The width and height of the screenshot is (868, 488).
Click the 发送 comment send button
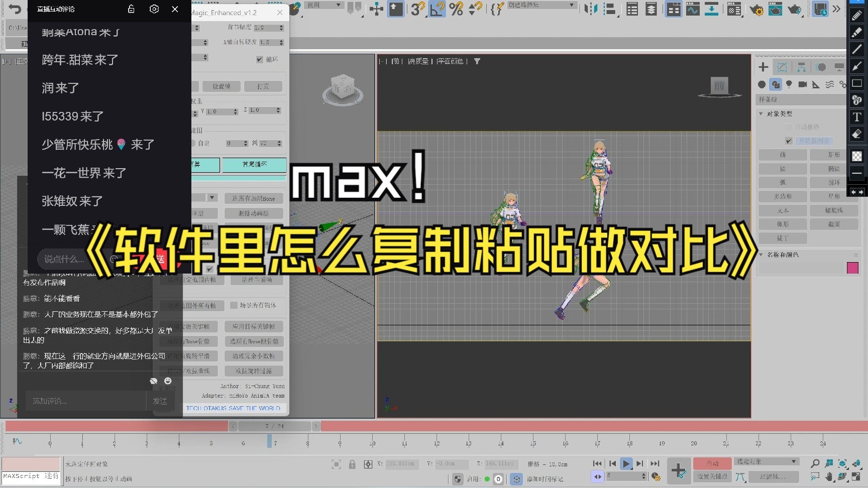[x=160, y=401]
